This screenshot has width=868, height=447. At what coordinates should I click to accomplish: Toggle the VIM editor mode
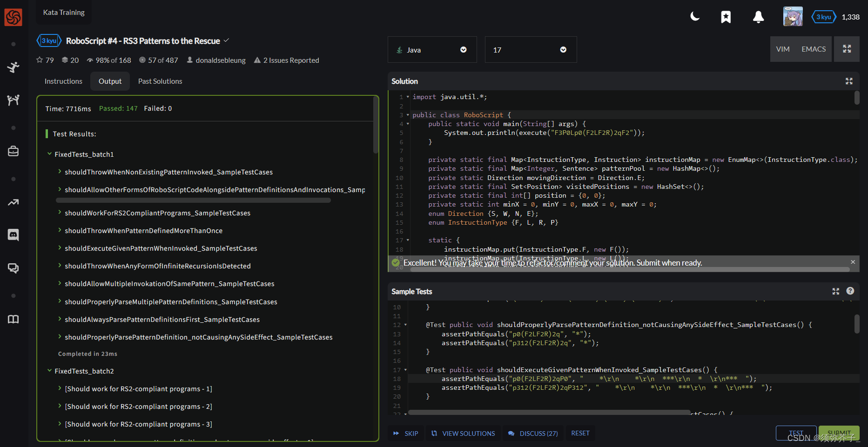(x=783, y=49)
